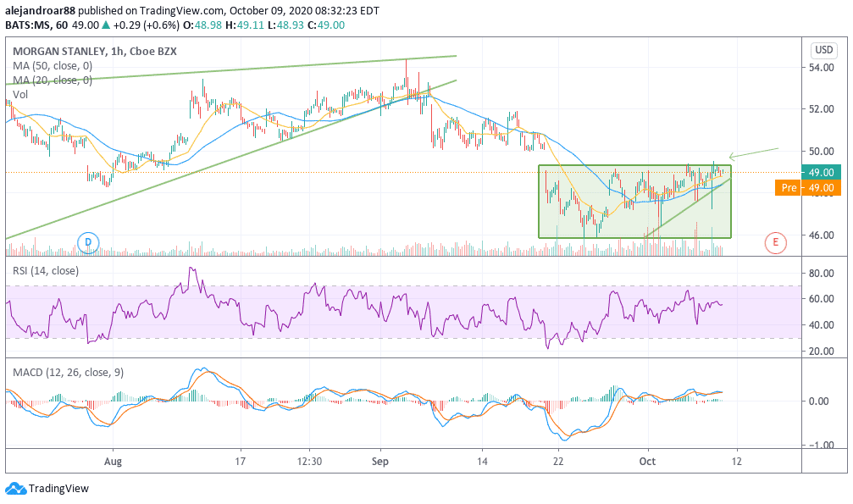Click the Oct date label on time axis
Viewport: 853px width, 504px height.
[647, 462]
